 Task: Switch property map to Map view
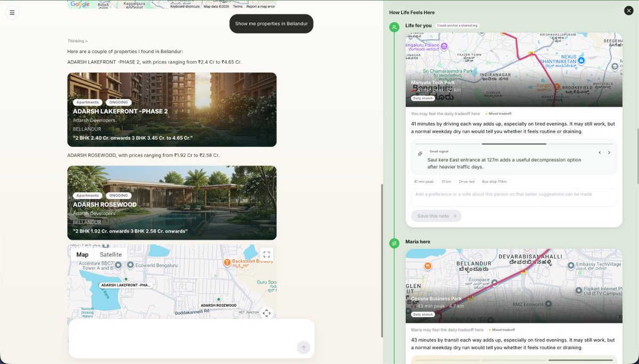click(x=83, y=254)
